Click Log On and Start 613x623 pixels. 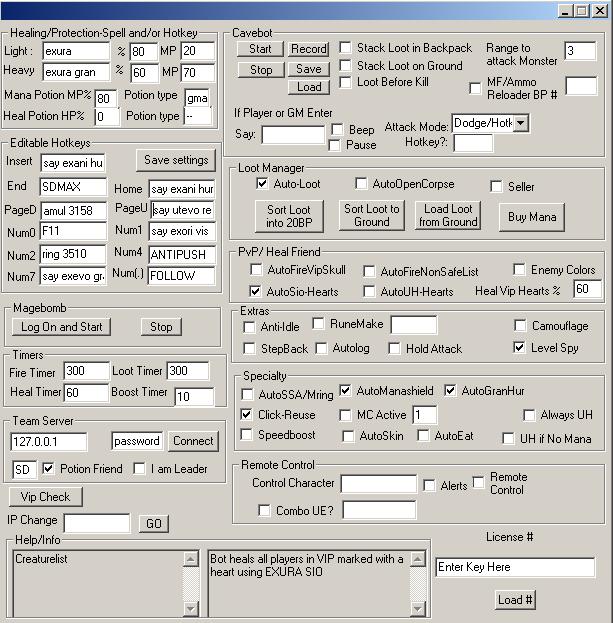61,327
